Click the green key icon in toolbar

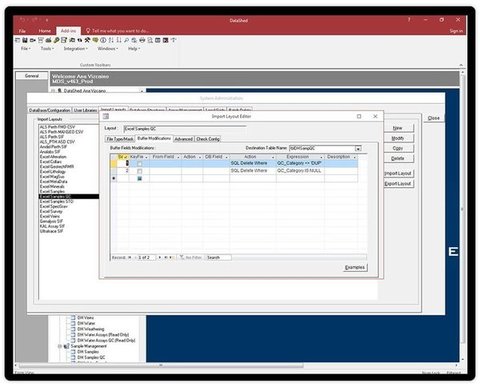point(56,40)
